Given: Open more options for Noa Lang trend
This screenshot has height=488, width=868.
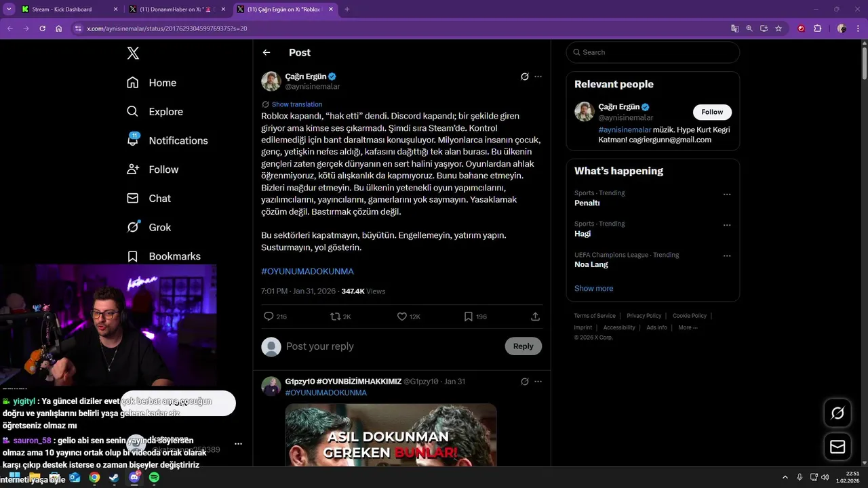Looking at the screenshot, I should click(x=727, y=256).
